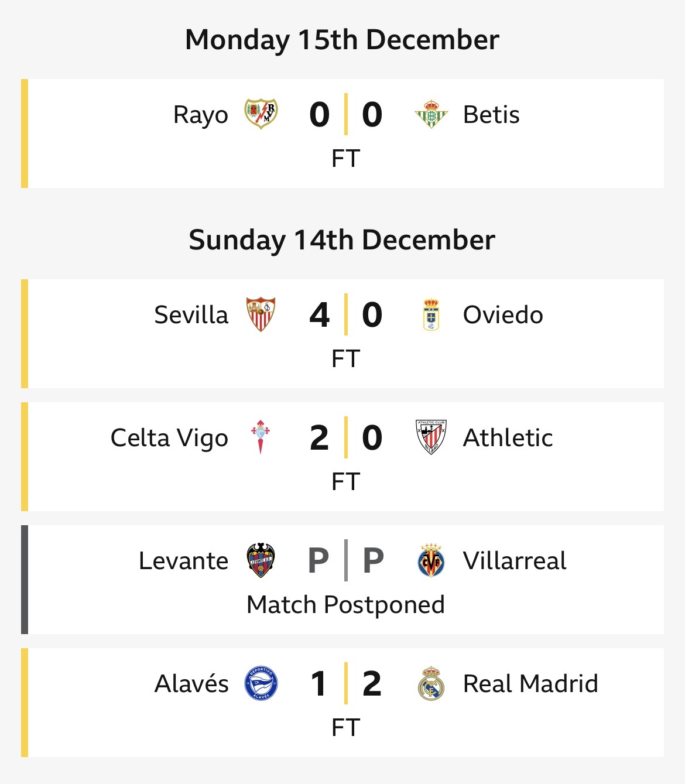Click FT label under Rayo-Betis match
Viewport: 685px width, 784px height.
345,158
